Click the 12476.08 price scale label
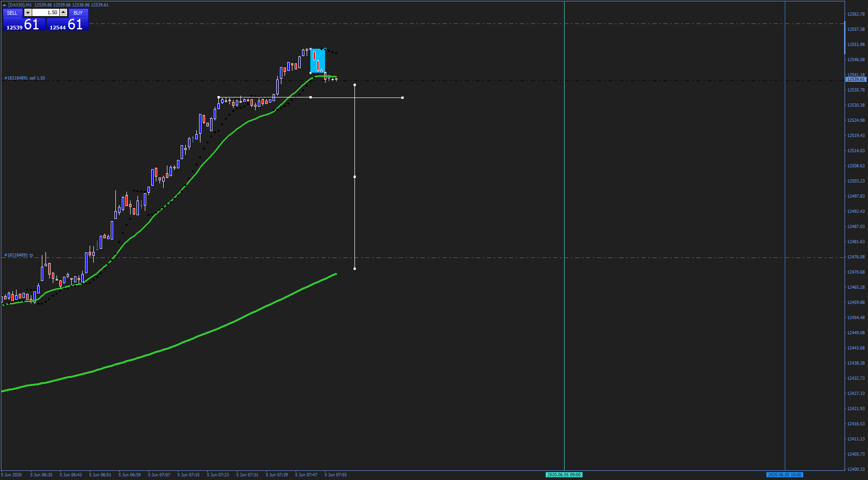The height and width of the screenshot is (480, 868). pos(856,257)
